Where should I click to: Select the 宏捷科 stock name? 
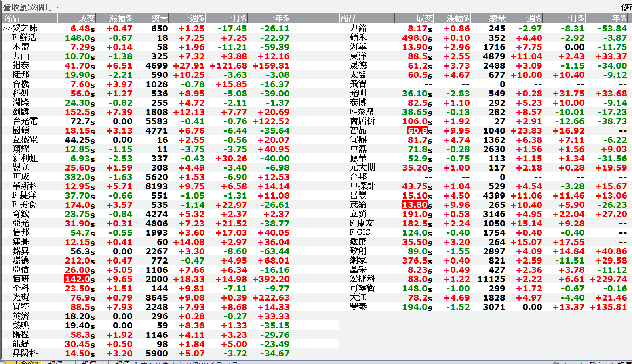[362, 279]
